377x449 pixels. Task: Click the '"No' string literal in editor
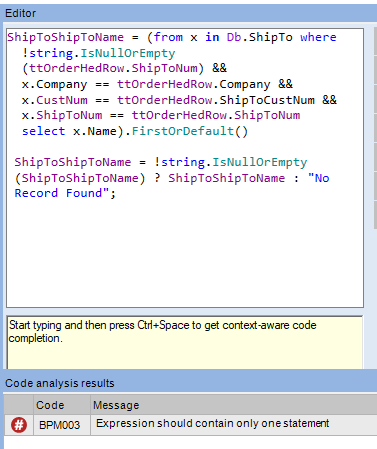pyautogui.click(x=319, y=178)
